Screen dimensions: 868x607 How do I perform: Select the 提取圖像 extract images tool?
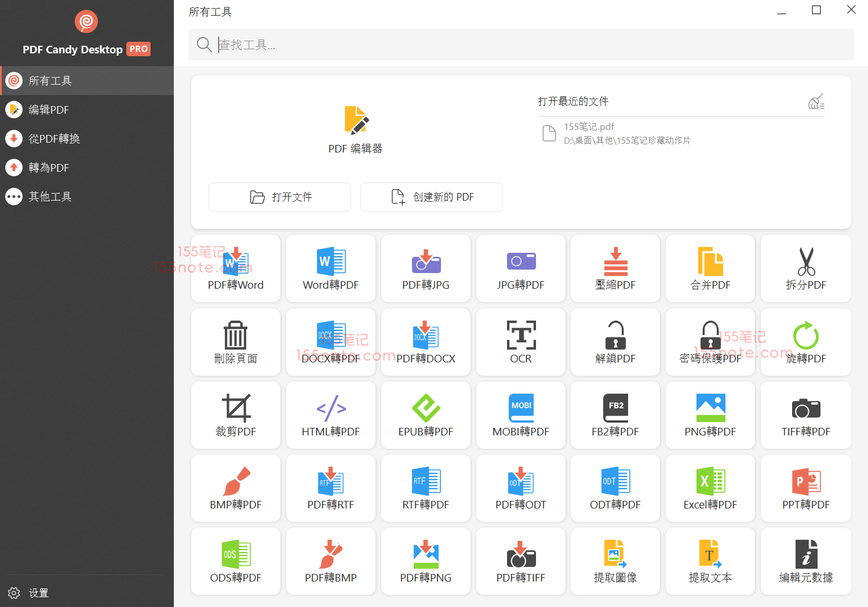pos(615,561)
